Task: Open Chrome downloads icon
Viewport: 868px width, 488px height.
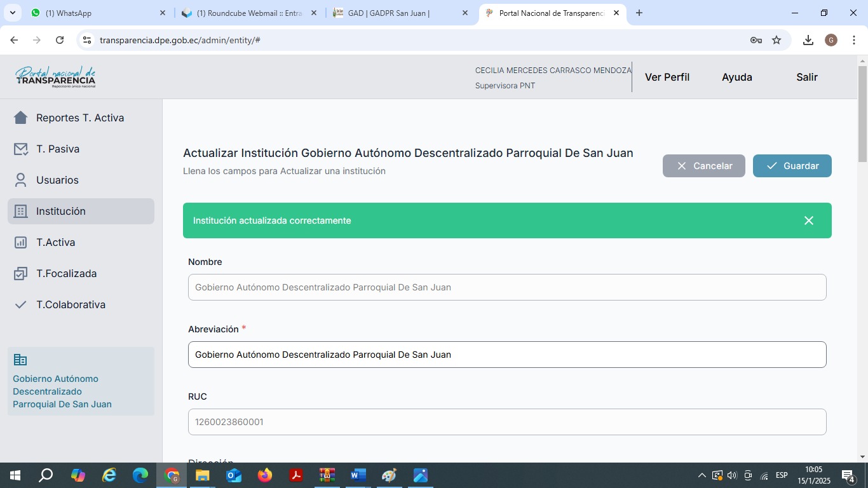Action: coord(808,40)
